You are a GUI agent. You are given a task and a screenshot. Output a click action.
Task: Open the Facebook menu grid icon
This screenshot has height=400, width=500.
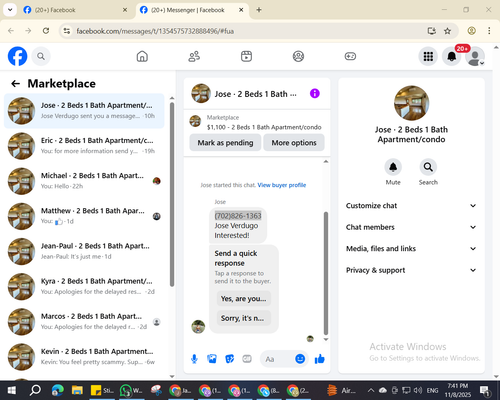point(428,56)
